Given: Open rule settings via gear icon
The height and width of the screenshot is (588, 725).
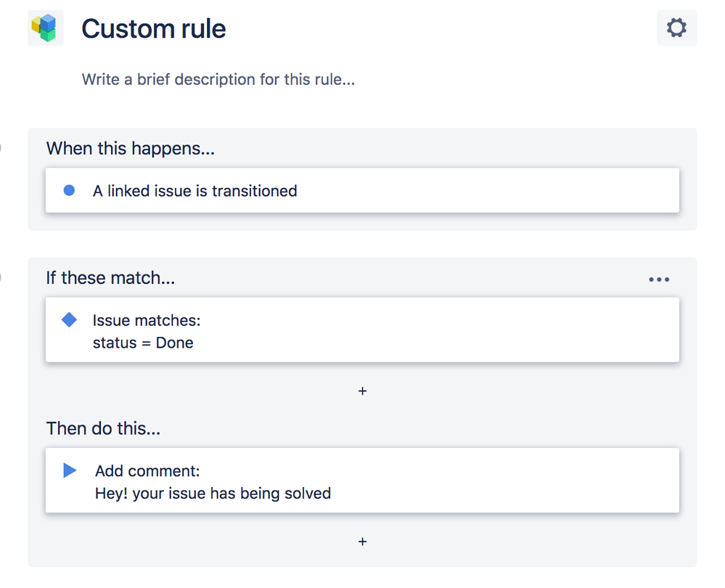Looking at the screenshot, I should pyautogui.click(x=676, y=28).
